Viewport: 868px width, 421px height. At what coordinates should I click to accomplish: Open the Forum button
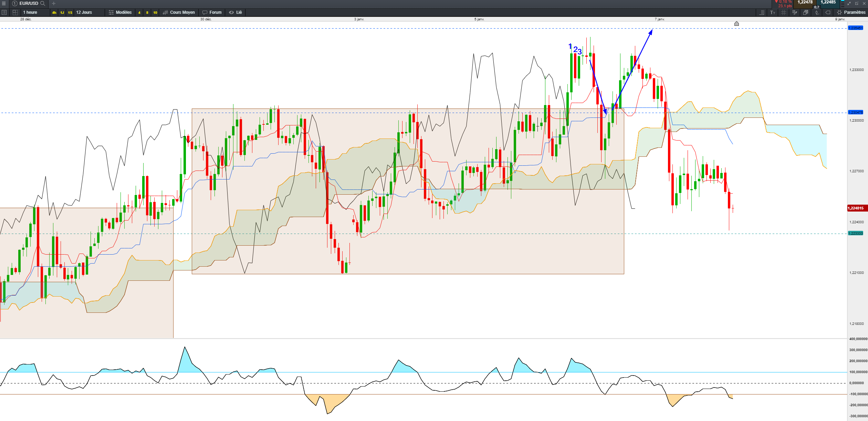tap(212, 12)
